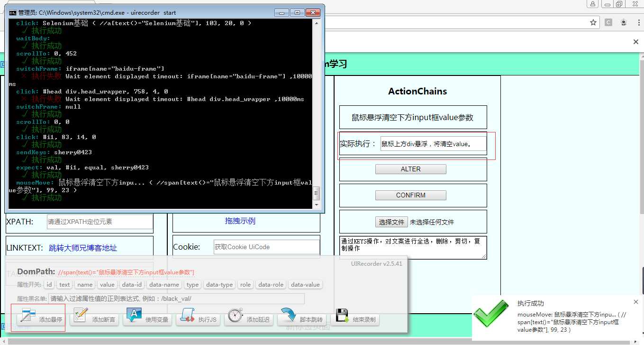
Task: Open the 拖拽示例 drag example link
Action: [x=240, y=221]
